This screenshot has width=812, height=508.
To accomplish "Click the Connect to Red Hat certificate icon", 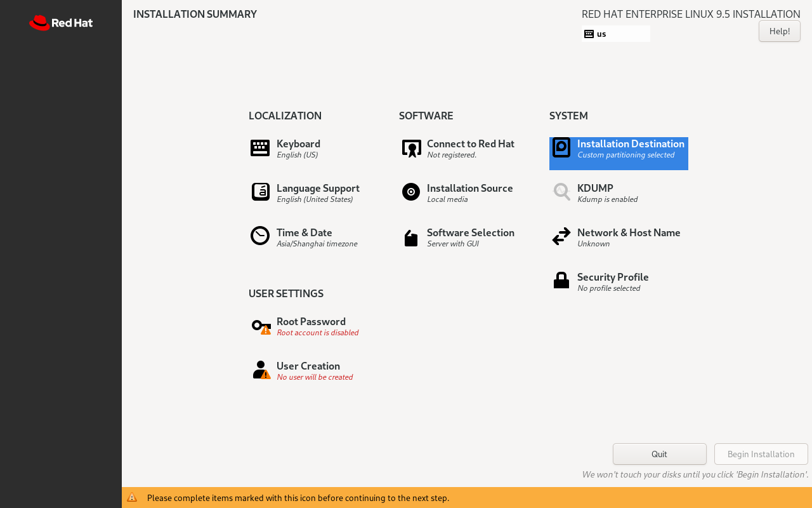I will click(411, 149).
